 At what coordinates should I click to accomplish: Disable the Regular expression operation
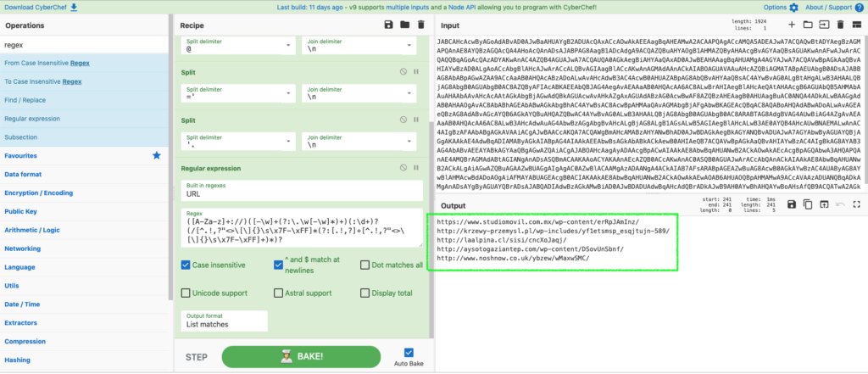point(404,168)
